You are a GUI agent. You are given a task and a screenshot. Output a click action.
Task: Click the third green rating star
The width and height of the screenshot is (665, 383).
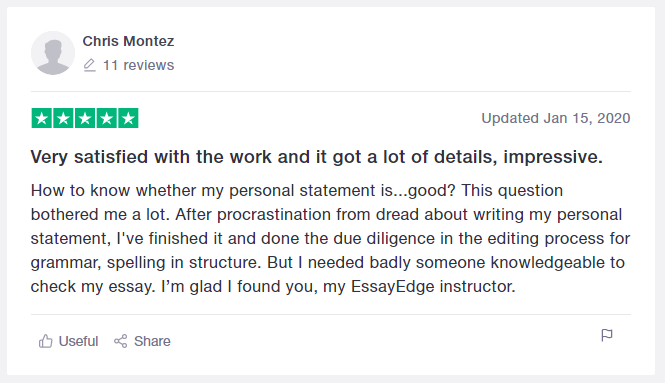click(85, 118)
